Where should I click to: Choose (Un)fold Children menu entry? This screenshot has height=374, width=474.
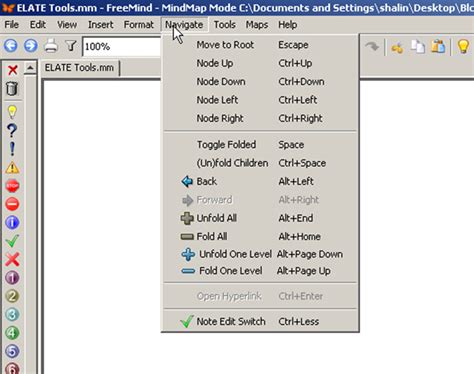260,163
